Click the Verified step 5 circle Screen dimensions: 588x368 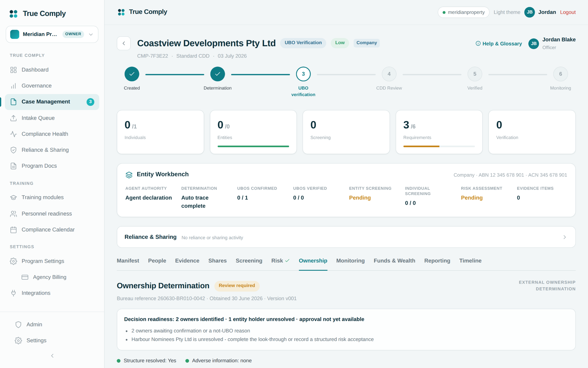pyautogui.click(x=475, y=74)
